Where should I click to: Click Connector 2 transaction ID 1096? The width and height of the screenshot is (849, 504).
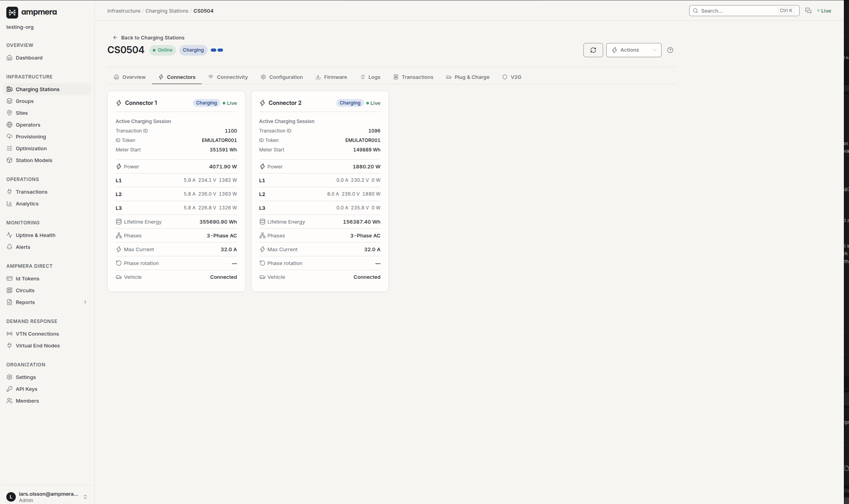tap(374, 131)
